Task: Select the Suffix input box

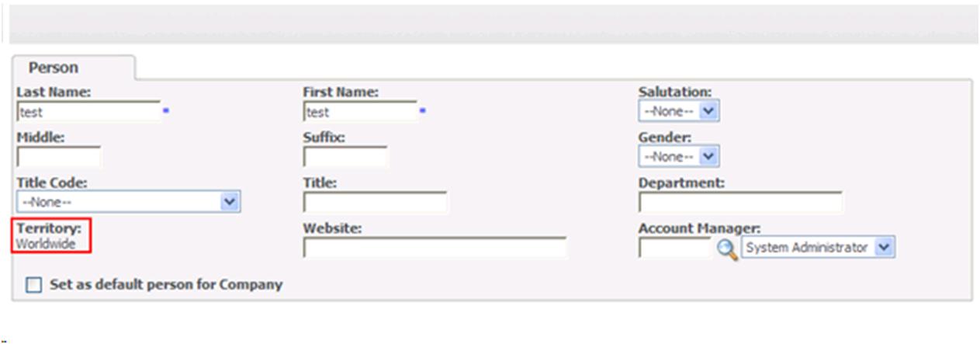Action: 345,157
